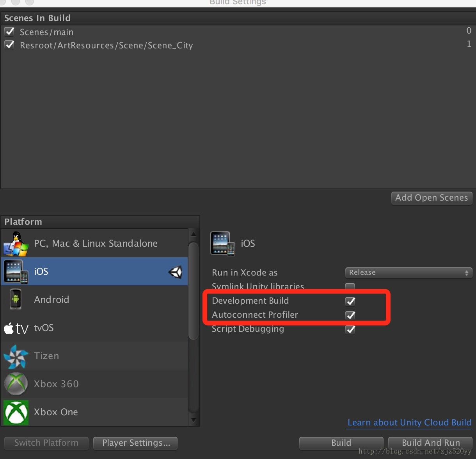
Task: Click the Autoconnect Profiler label
Action: click(x=255, y=315)
